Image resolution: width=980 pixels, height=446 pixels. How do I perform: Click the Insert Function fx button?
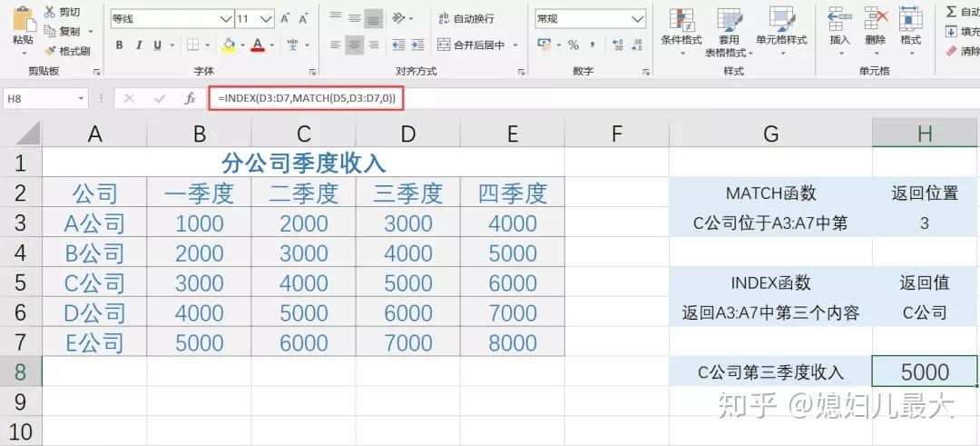click(190, 99)
